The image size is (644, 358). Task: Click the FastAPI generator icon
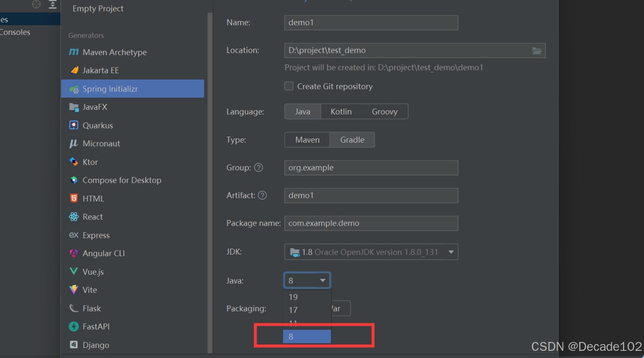click(74, 326)
